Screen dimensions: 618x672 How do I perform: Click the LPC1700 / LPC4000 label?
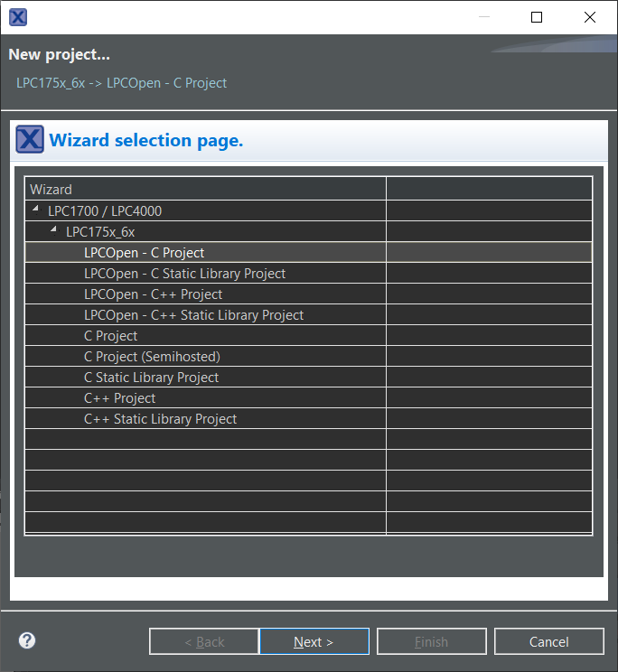click(105, 210)
